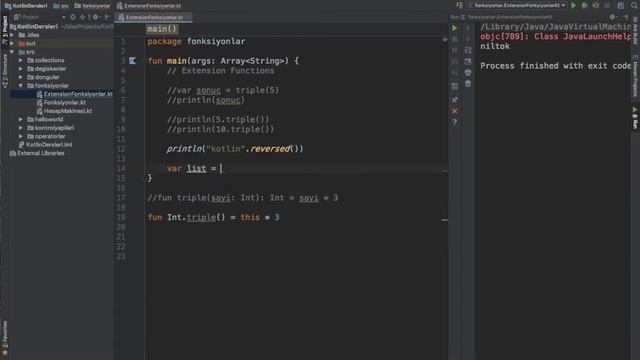Click the "fun Int.triple() = this * 3" line
The image size is (640, 360).
213,218
